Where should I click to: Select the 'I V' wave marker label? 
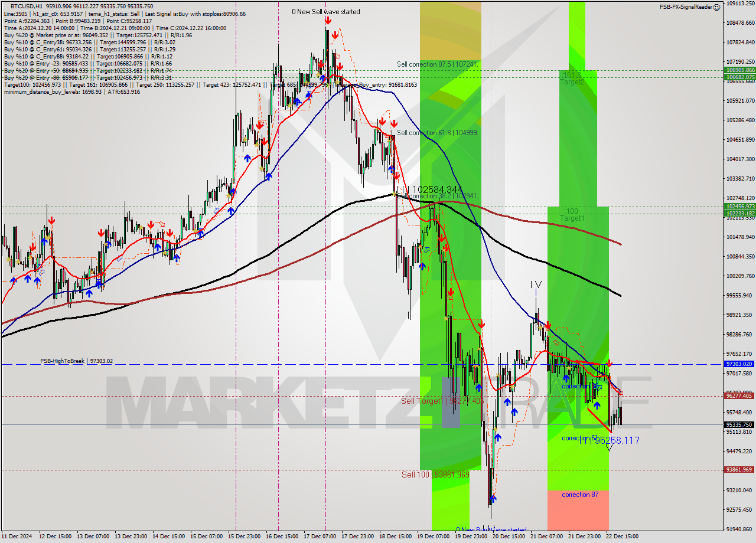point(536,284)
